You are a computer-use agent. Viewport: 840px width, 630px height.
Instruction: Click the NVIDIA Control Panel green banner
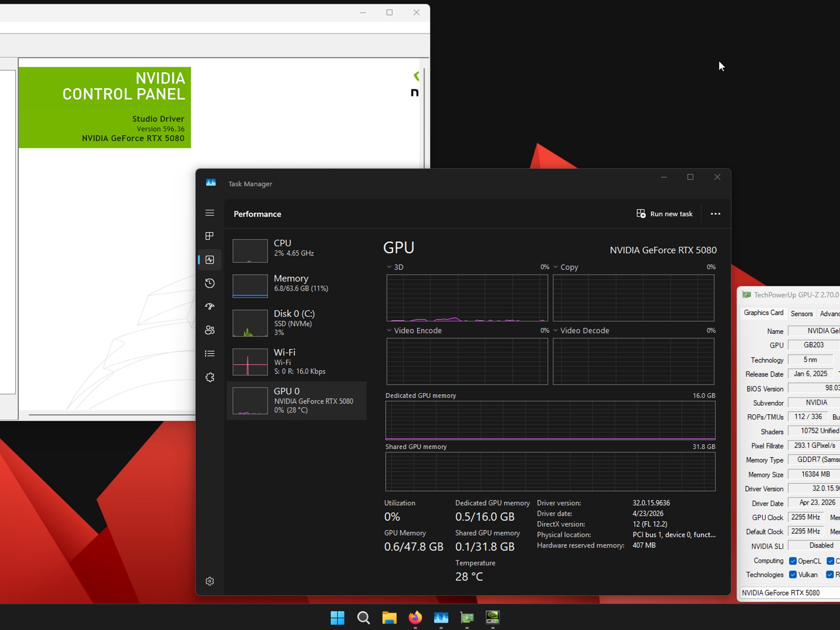105,107
